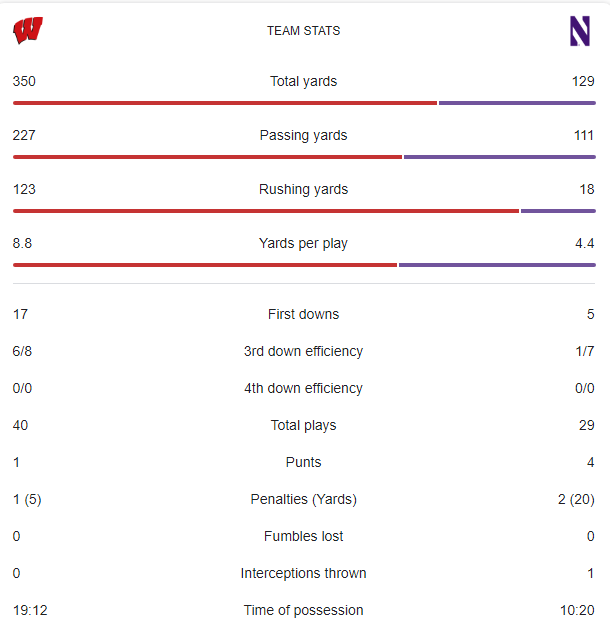Select the Passing yards label
This screenshot has height=636, width=610.
pos(303,135)
